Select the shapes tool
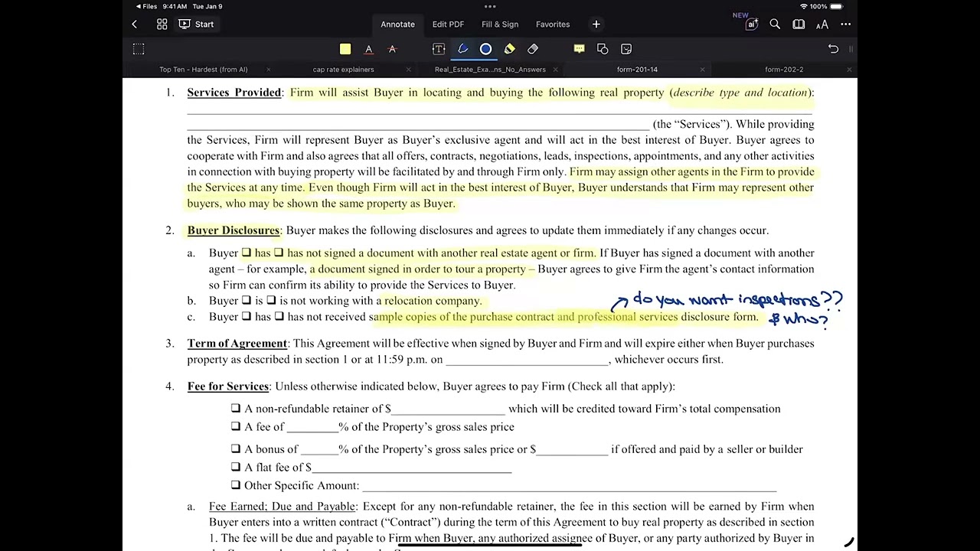This screenshot has height=551, width=980. (603, 49)
